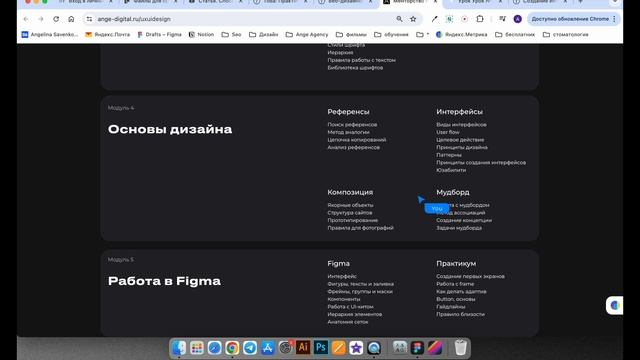Open Pages from the Dock
640x360 pixels.
coord(338,348)
